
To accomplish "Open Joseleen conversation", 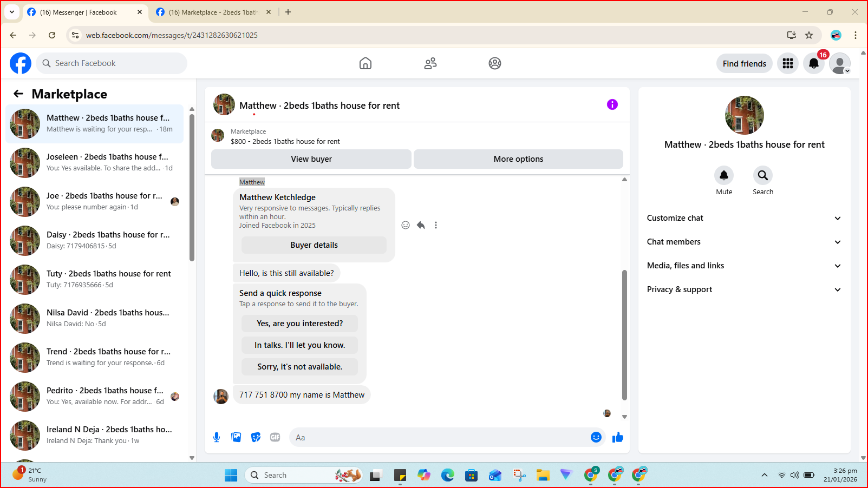I will click(95, 163).
